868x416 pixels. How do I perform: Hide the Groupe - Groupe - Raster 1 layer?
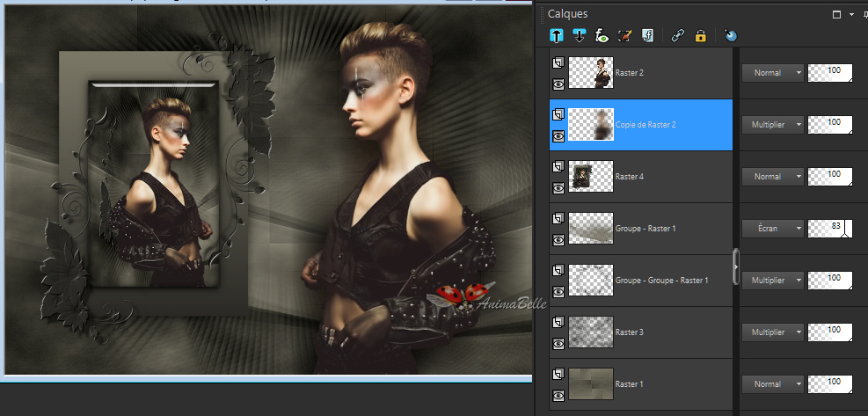(558, 291)
